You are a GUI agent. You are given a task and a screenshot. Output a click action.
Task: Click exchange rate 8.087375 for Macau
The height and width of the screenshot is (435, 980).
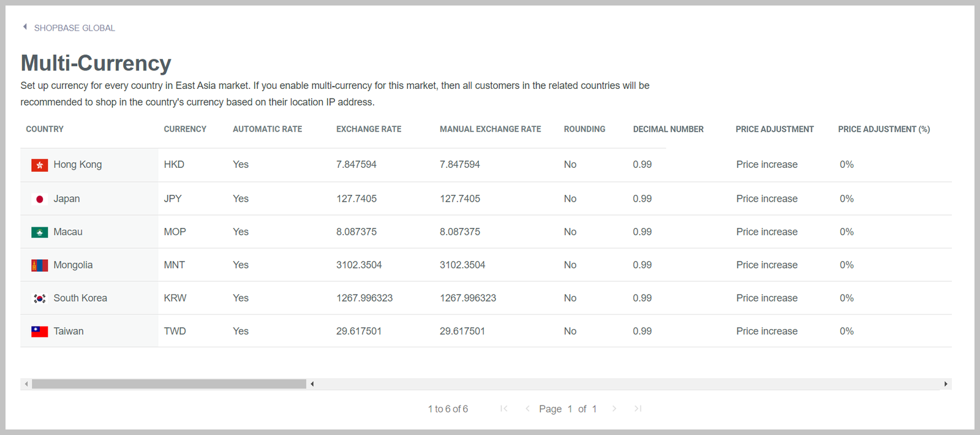pos(356,232)
